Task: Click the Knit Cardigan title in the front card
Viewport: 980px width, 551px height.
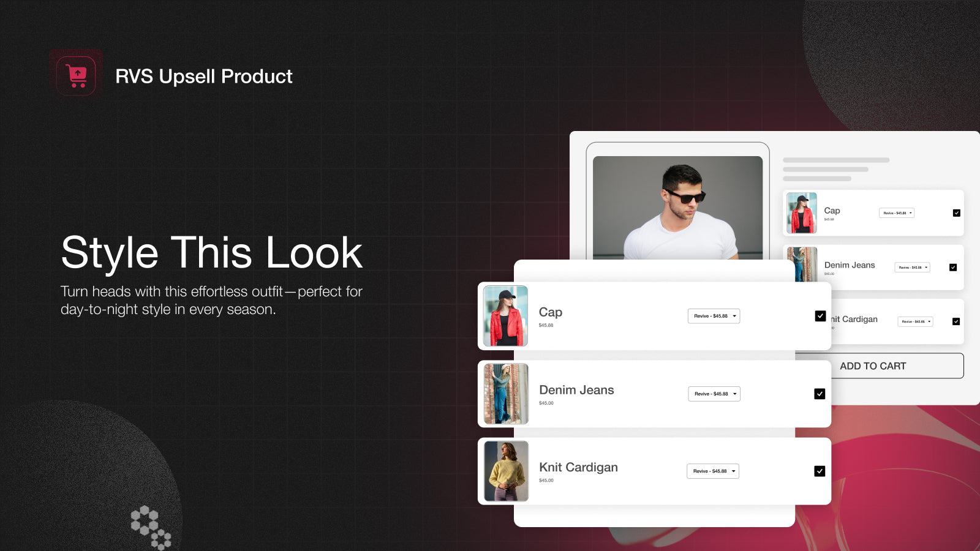Action: (x=578, y=467)
